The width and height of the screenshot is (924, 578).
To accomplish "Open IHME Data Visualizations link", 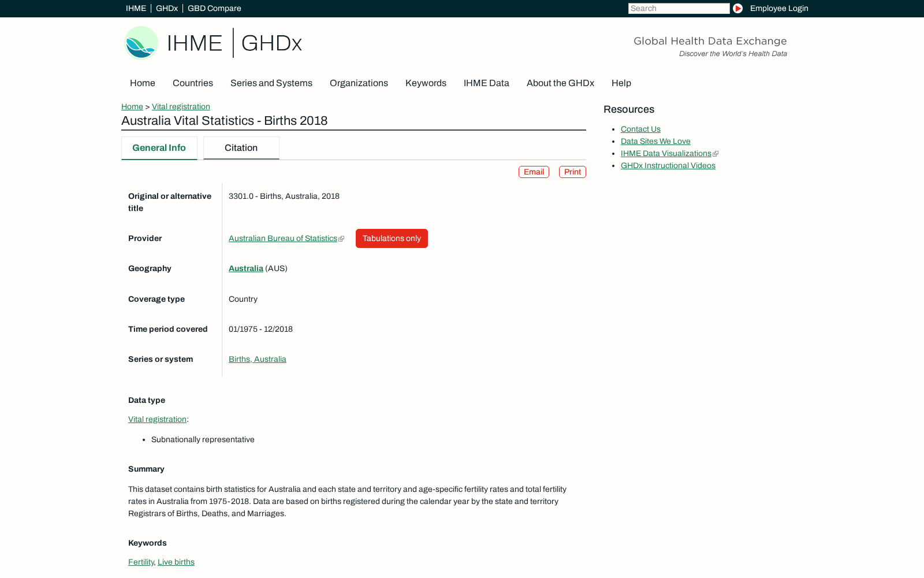I will coord(666,154).
